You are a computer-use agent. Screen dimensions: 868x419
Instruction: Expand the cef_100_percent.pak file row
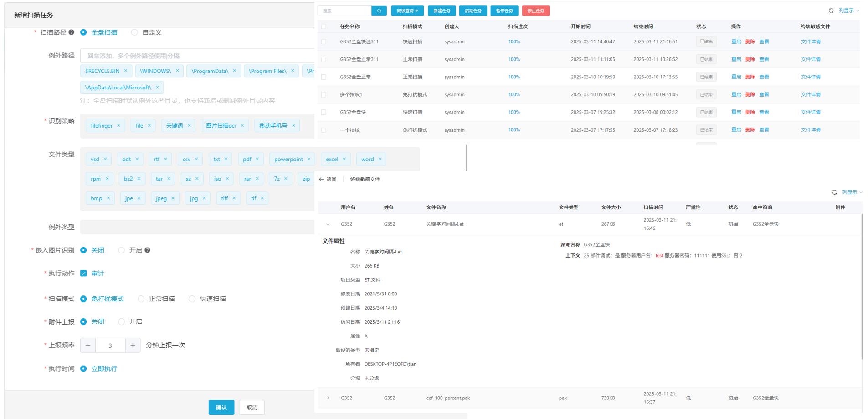(x=328, y=398)
